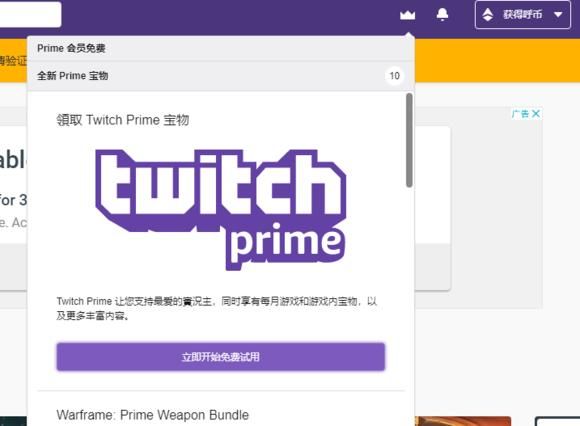The image size is (580, 426).
Task: Select the Prime 会员免费 header
Action: click(x=221, y=48)
